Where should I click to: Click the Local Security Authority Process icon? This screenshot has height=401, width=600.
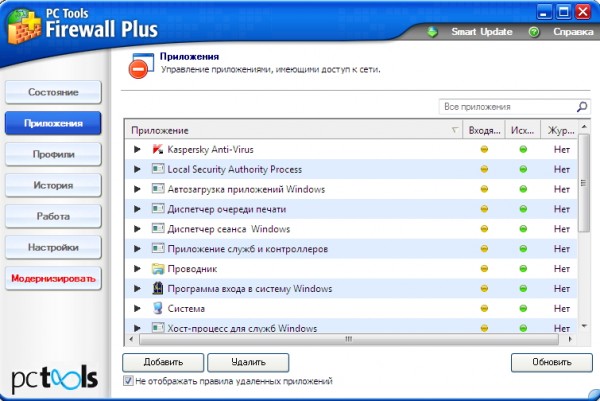(x=158, y=169)
